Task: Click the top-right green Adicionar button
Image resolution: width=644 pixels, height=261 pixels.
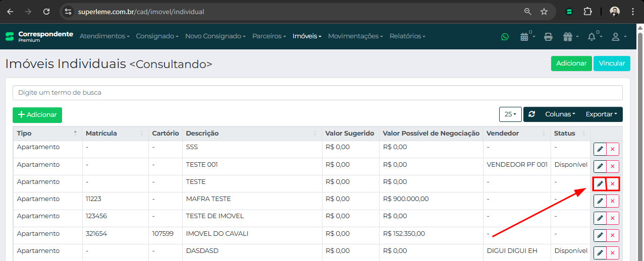Action: 571,63
